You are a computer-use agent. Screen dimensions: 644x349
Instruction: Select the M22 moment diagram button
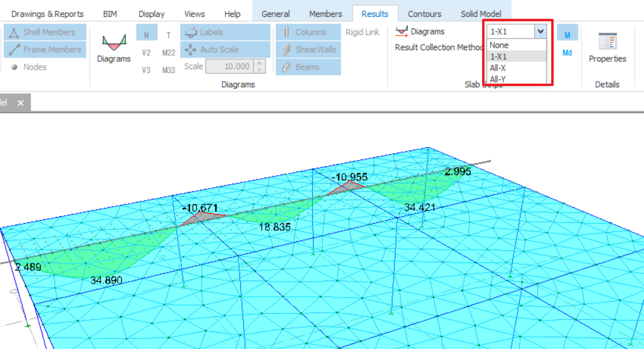(169, 53)
